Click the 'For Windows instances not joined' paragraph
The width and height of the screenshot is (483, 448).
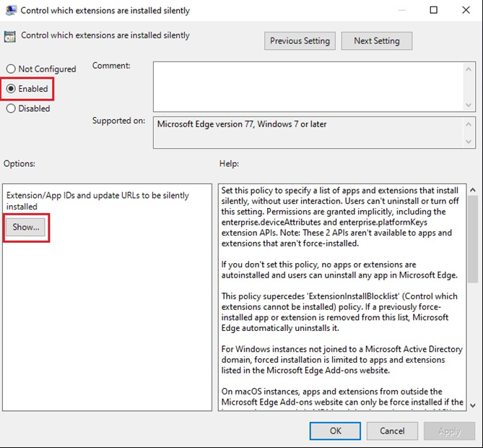pyautogui.click(x=342, y=360)
